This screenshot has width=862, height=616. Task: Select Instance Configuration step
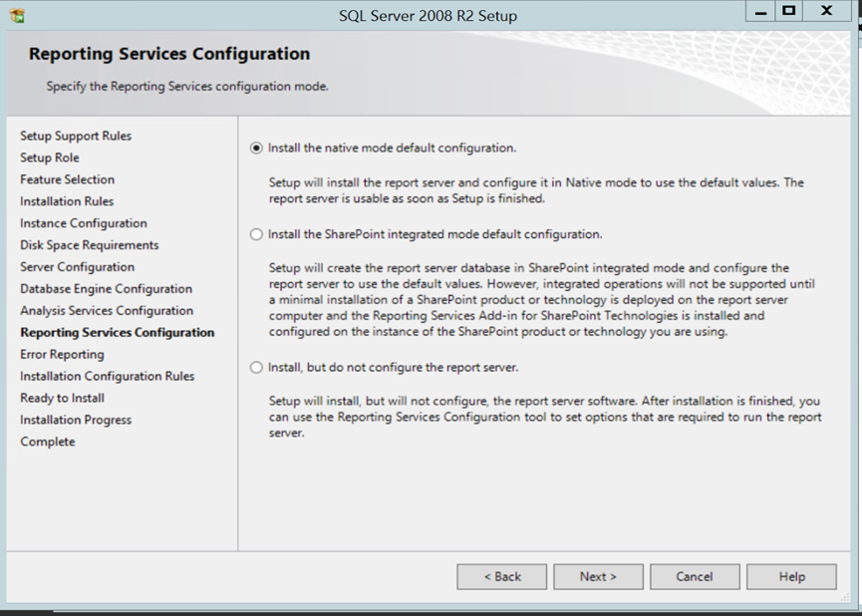click(84, 223)
